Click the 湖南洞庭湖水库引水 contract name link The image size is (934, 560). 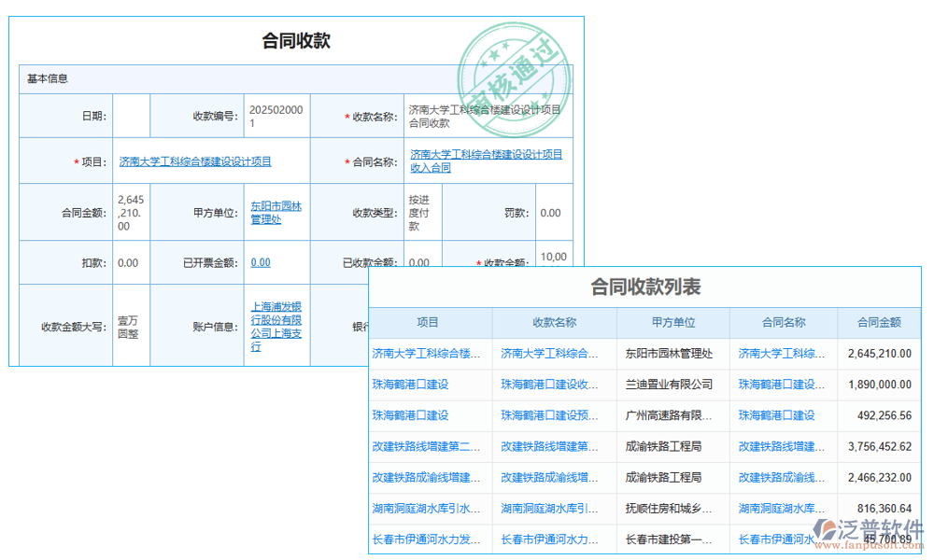click(x=783, y=508)
